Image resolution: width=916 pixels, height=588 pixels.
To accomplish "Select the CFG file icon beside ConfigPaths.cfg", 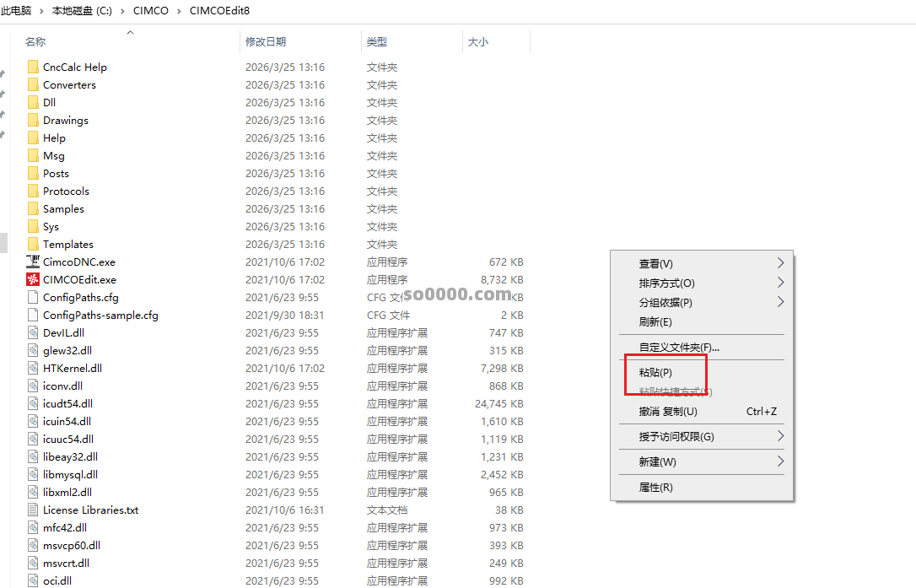I will [x=34, y=297].
